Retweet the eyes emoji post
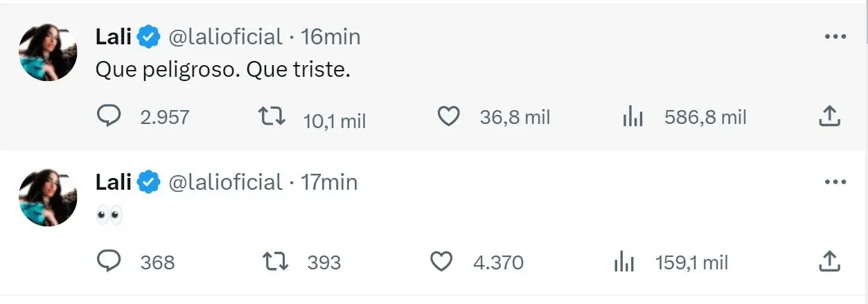868x304 pixels. point(276,262)
